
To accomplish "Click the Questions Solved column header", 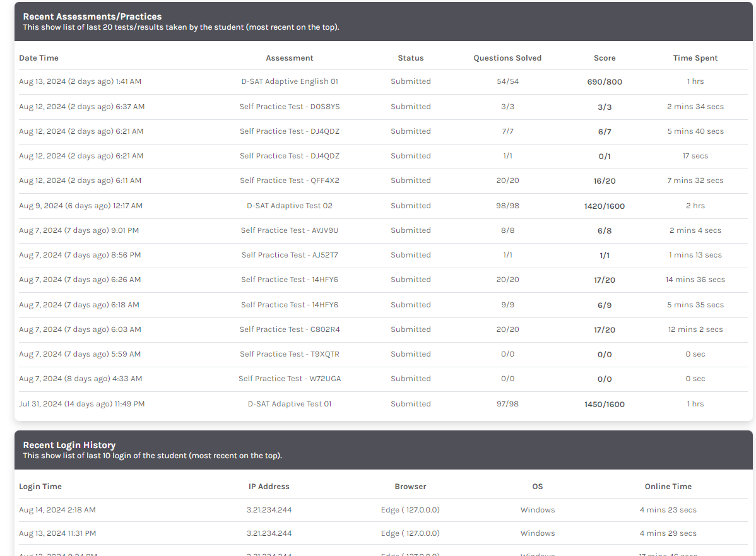I will [507, 58].
